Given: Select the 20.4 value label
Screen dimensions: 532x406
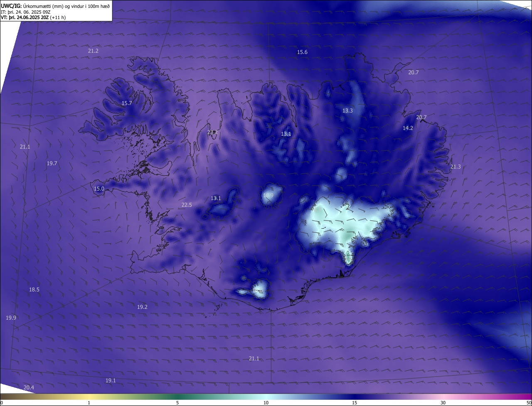Looking at the screenshot, I should [x=29, y=387].
